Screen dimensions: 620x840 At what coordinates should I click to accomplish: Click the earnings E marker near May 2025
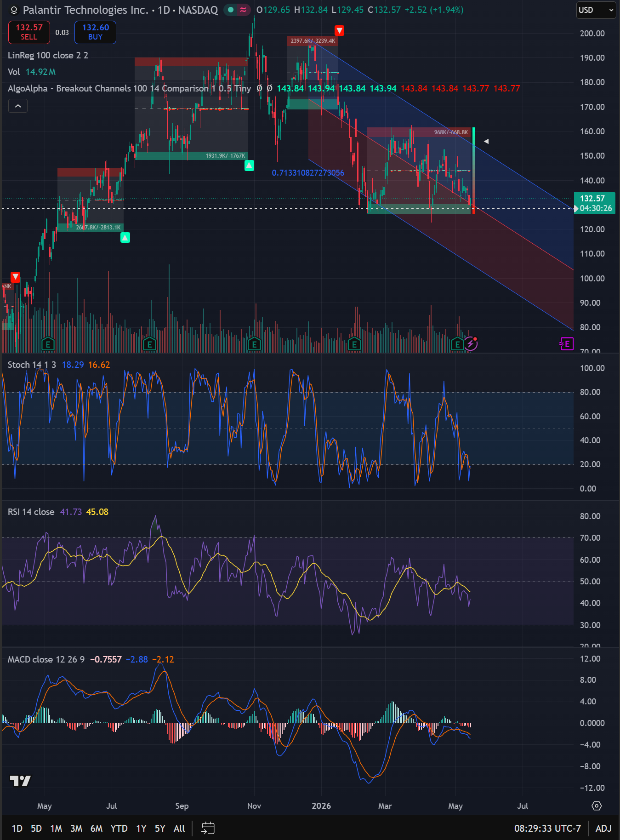click(48, 343)
